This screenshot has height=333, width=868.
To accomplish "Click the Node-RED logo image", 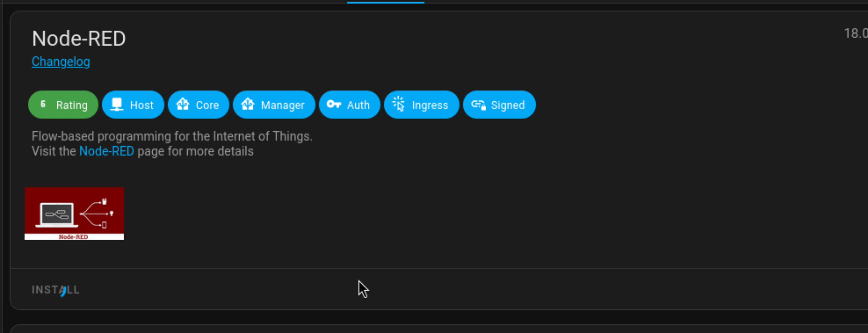I will click(x=74, y=213).
